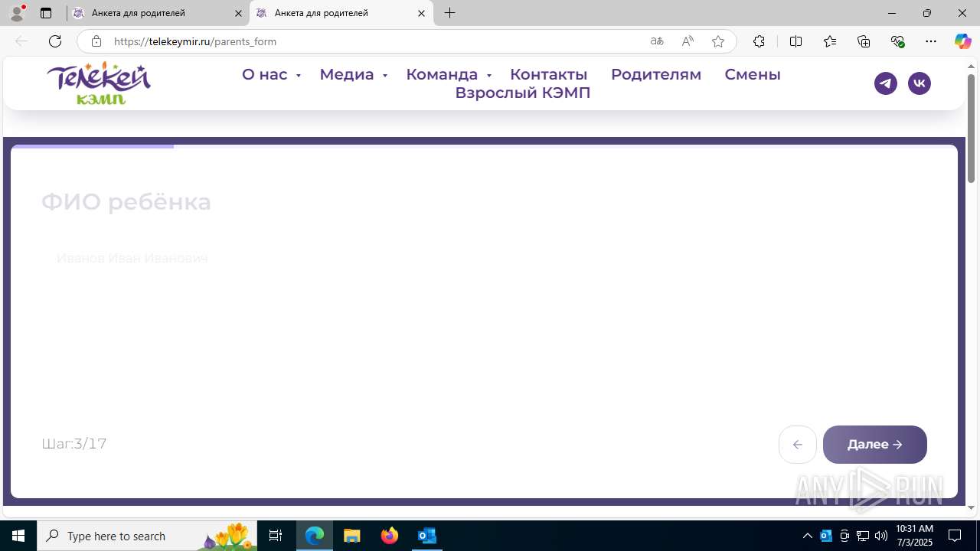Open the Windows Start menu

[x=18, y=536]
